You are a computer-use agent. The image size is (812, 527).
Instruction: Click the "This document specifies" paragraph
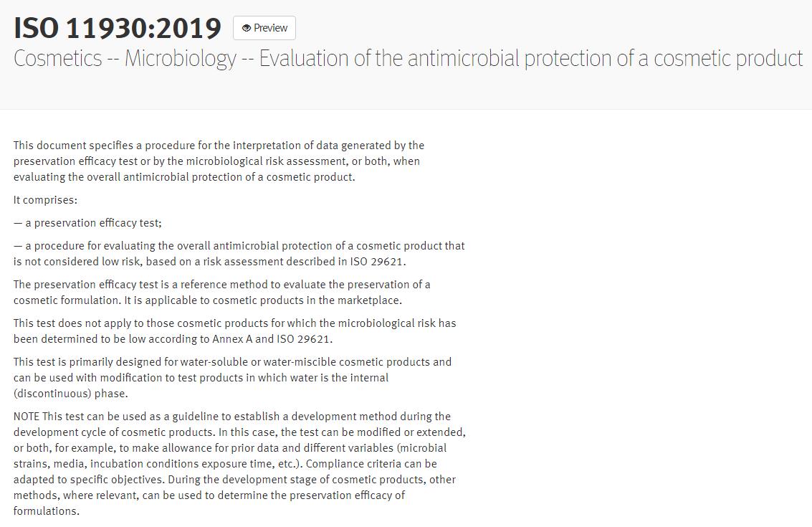pos(219,161)
